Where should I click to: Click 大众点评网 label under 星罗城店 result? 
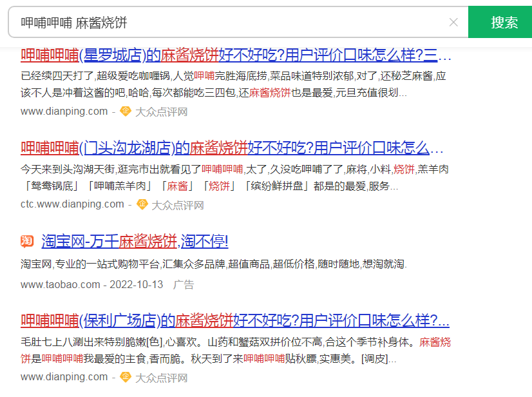tap(161, 111)
